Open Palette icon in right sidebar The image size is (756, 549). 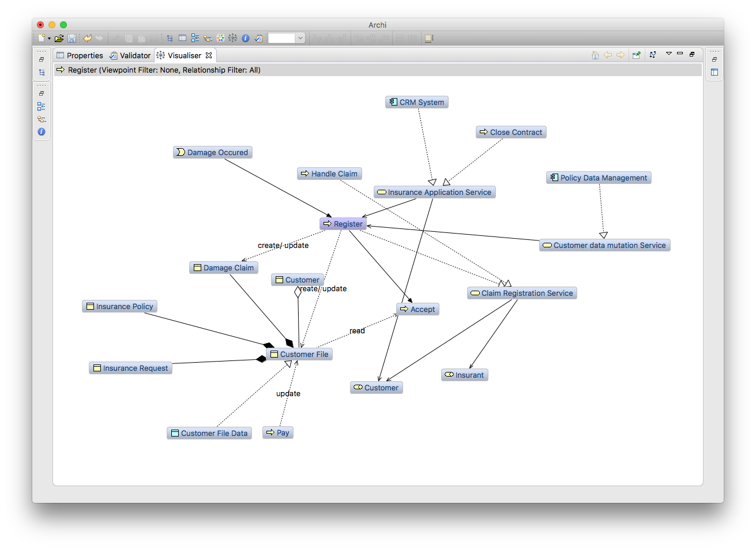tap(714, 72)
